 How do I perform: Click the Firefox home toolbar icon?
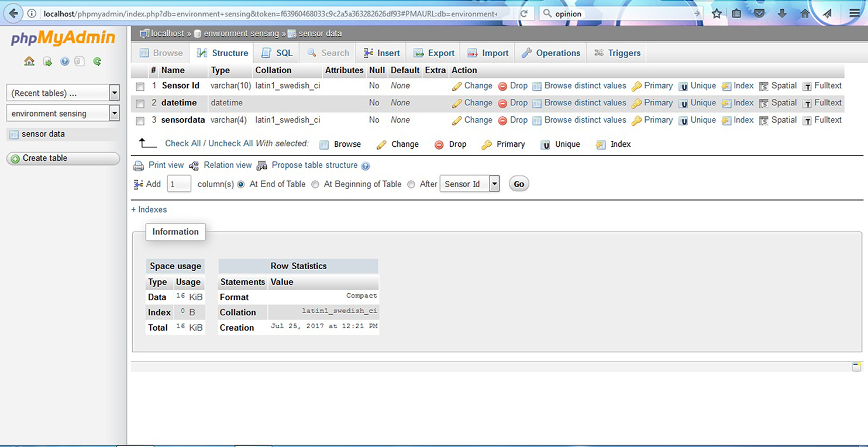point(805,13)
